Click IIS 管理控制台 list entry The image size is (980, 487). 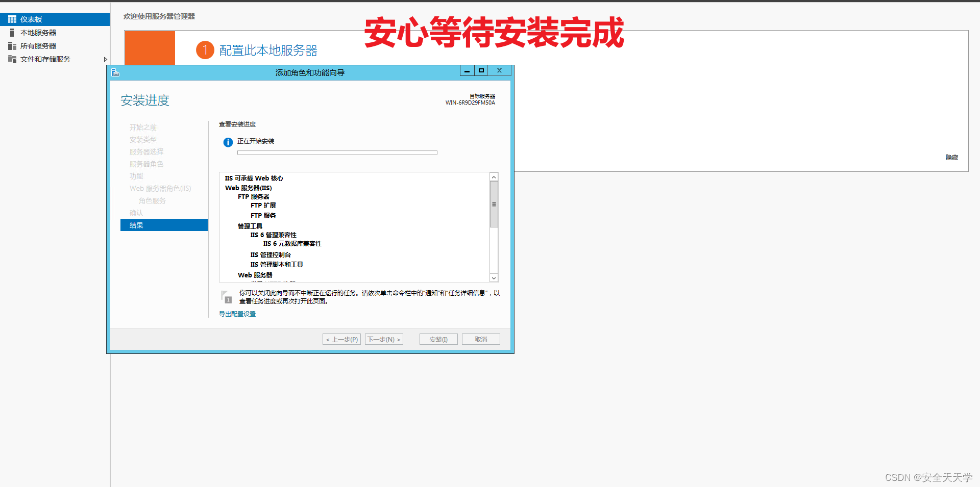tap(271, 255)
